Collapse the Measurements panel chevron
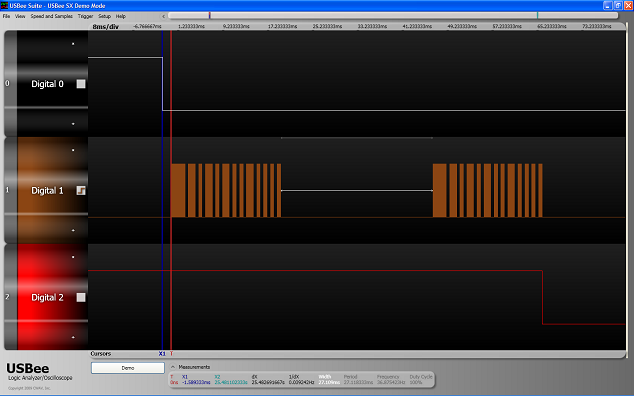This screenshot has width=634, height=396. 173,367
